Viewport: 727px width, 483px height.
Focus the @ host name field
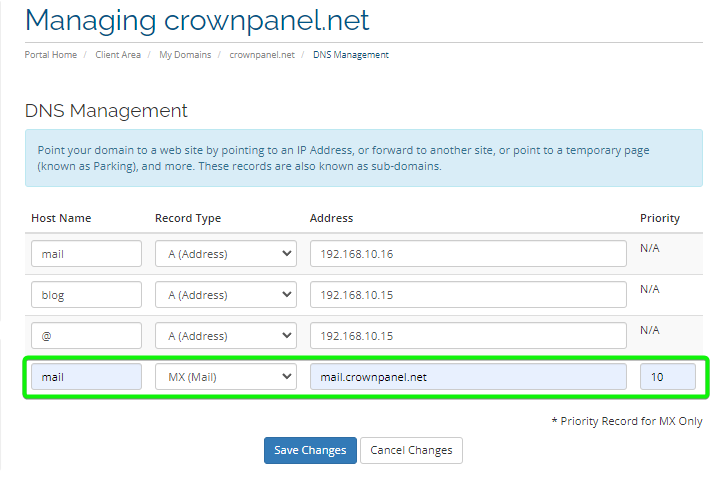pos(86,336)
